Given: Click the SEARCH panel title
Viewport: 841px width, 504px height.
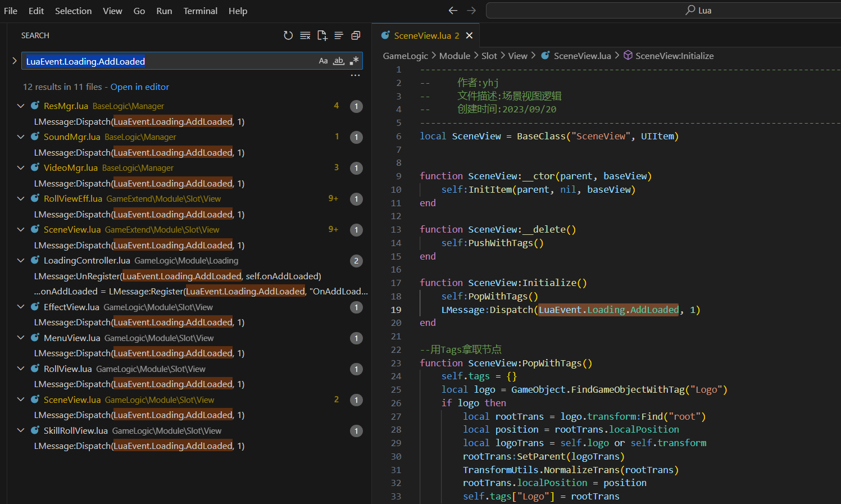Looking at the screenshot, I should pyautogui.click(x=35, y=35).
